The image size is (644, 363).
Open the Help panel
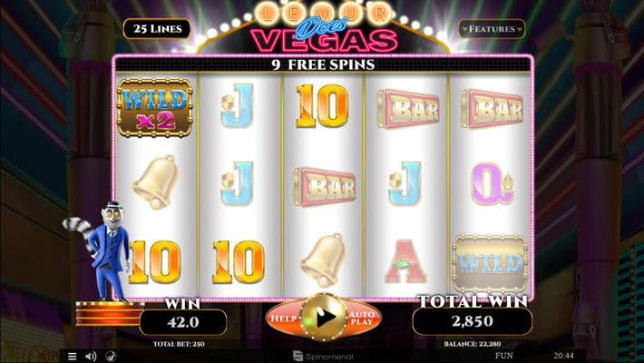[283, 318]
